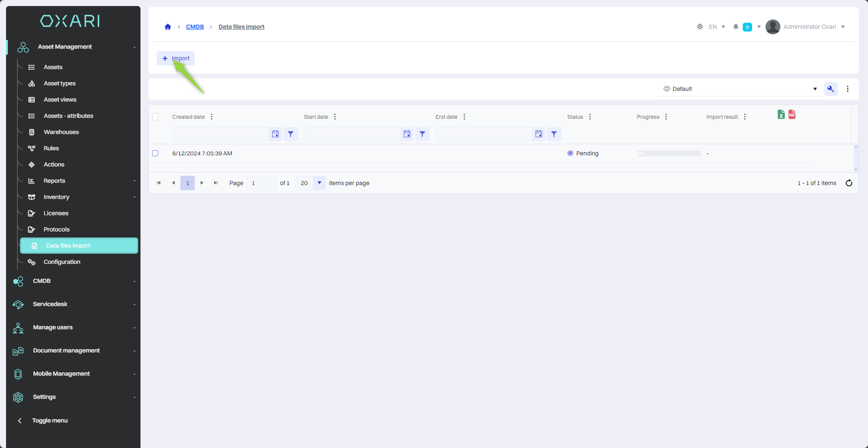Click the Page number input field

click(261, 183)
